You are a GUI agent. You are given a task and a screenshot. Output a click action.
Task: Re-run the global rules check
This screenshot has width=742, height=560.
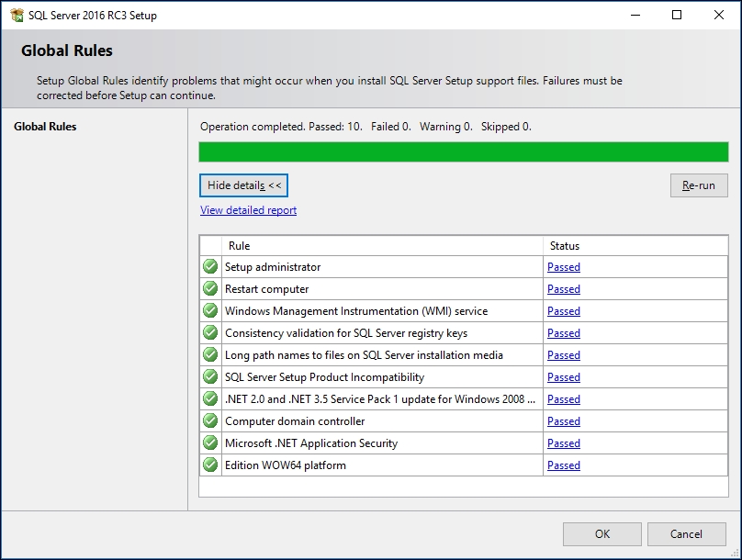tap(699, 185)
